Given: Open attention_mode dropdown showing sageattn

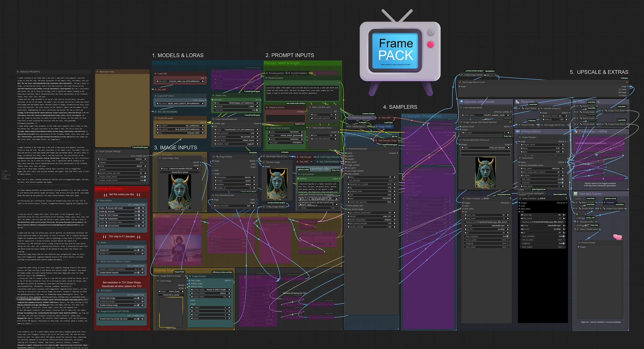Looking at the screenshot, I should pos(236,144).
